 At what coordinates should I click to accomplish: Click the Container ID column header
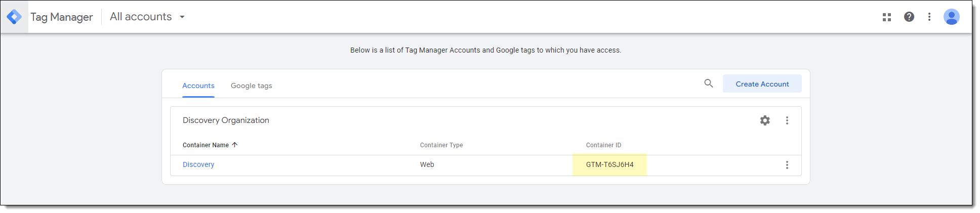603,145
